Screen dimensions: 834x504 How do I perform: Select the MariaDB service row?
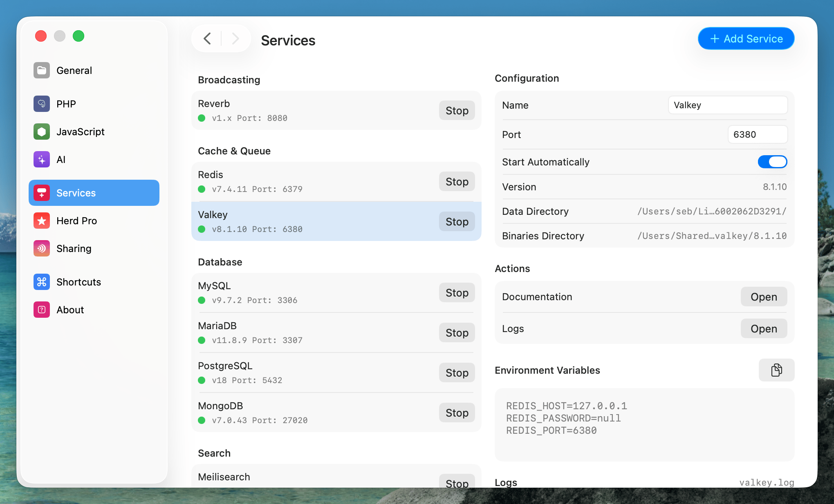tap(336, 333)
